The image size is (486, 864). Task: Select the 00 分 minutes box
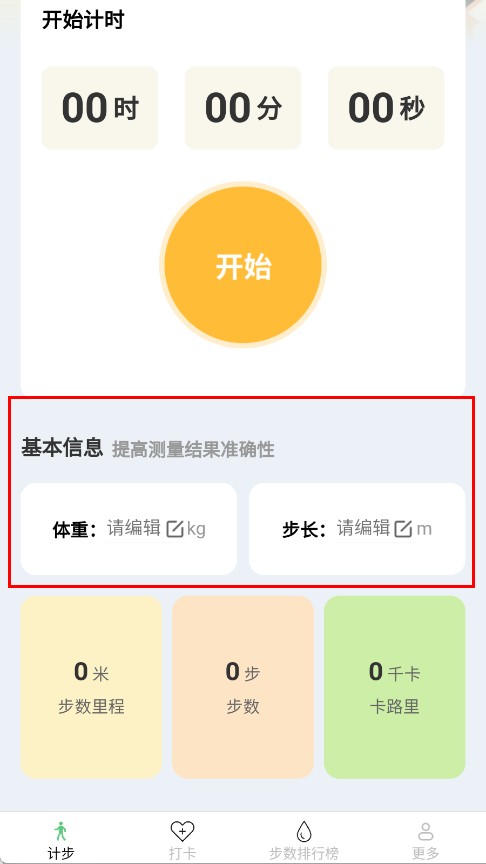(x=243, y=108)
